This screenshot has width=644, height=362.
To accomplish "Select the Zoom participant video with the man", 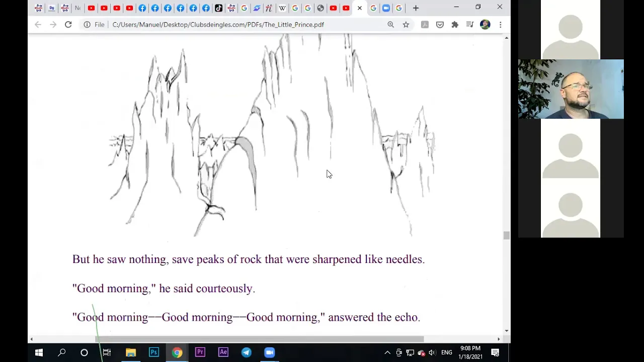I will 571,89.
